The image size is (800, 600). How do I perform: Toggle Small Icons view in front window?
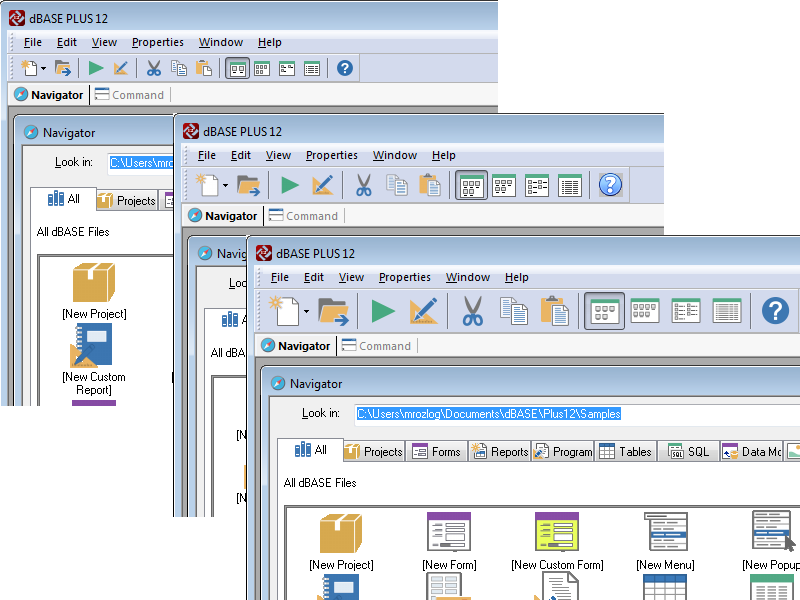[x=645, y=311]
